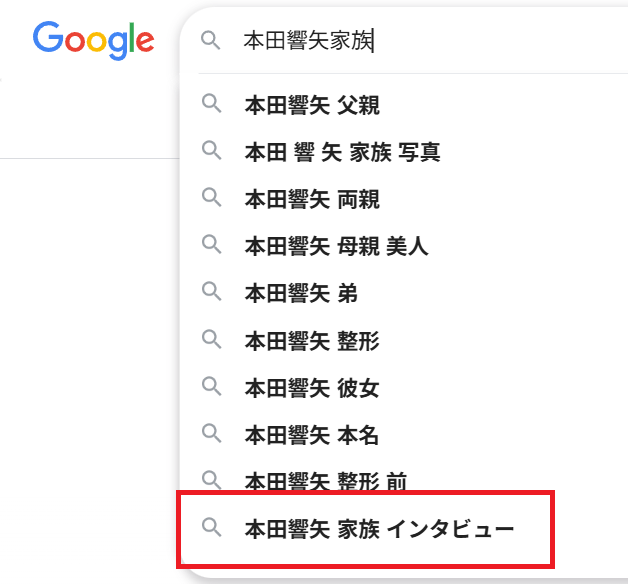The image size is (628, 584).
Task: Click the search input containing 本田響矢家族
Action: point(400,40)
